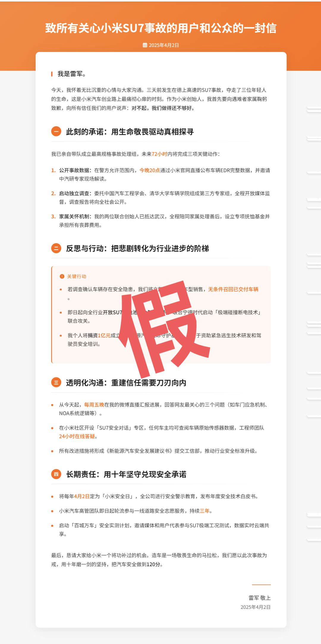Click the greeting line 我是雷军。
This screenshot has height=644, width=321.
tap(72, 74)
